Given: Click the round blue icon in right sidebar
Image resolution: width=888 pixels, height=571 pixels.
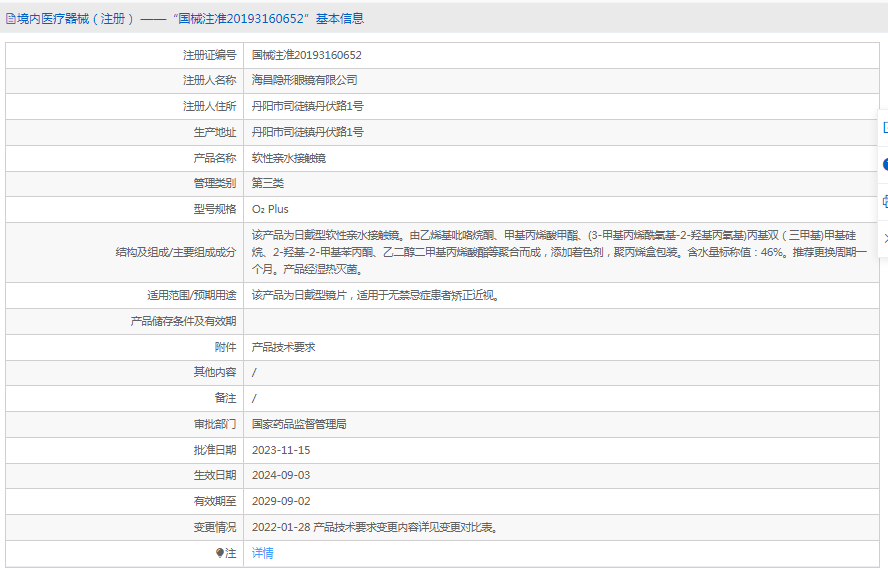Looking at the screenshot, I should (884, 164).
